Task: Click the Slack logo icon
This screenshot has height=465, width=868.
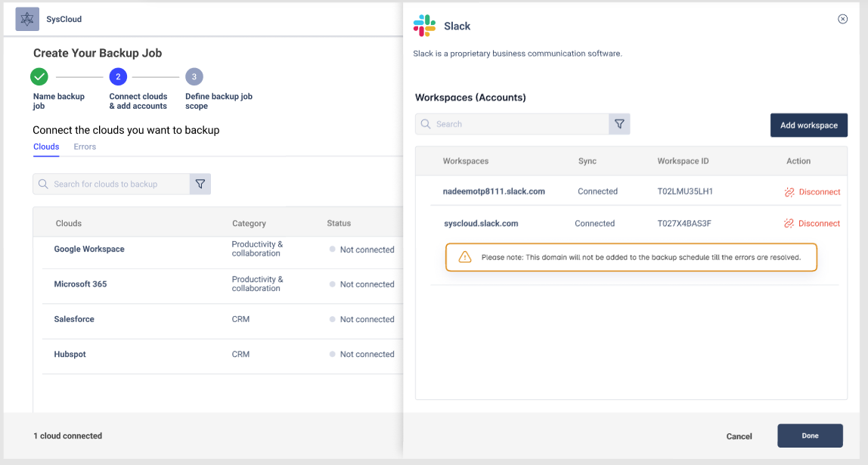Action: [424, 25]
